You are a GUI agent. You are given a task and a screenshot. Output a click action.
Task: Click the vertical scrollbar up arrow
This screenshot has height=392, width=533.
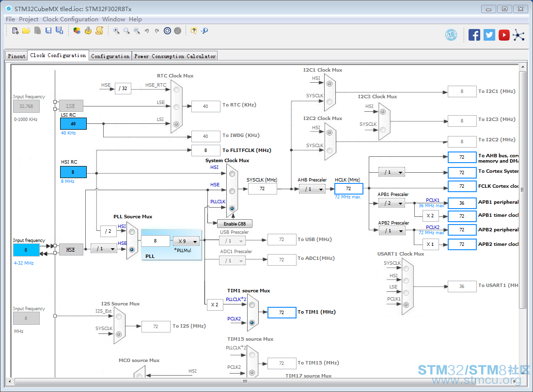[x=523, y=67]
